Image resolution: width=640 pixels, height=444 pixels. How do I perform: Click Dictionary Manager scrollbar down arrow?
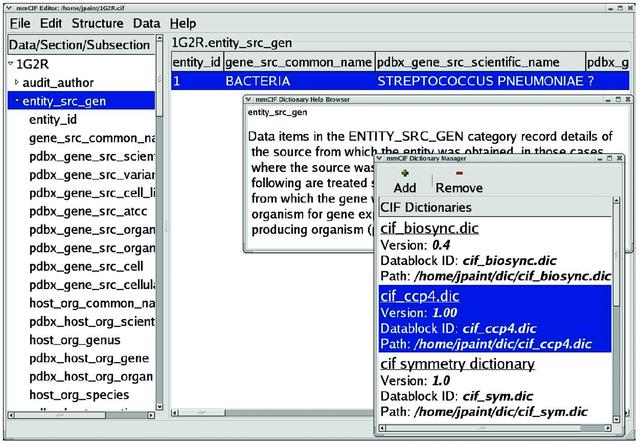[x=616, y=419]
